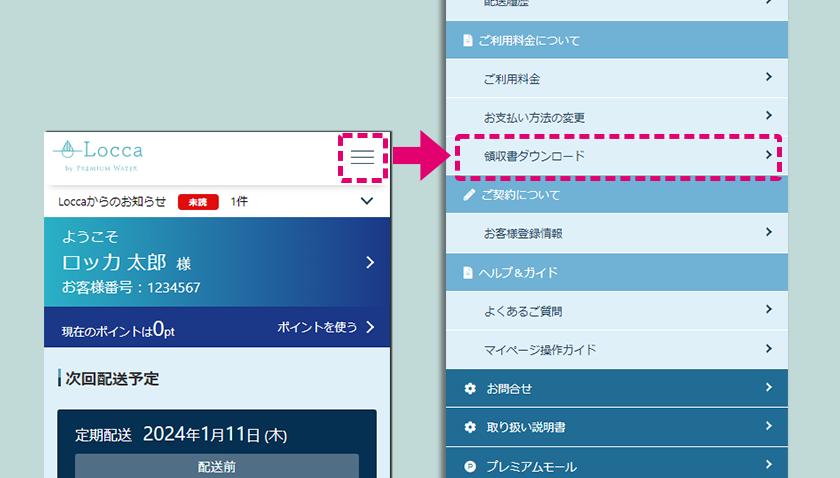Click the 配送前 status button
840x478 pixels.
point(216,465)
